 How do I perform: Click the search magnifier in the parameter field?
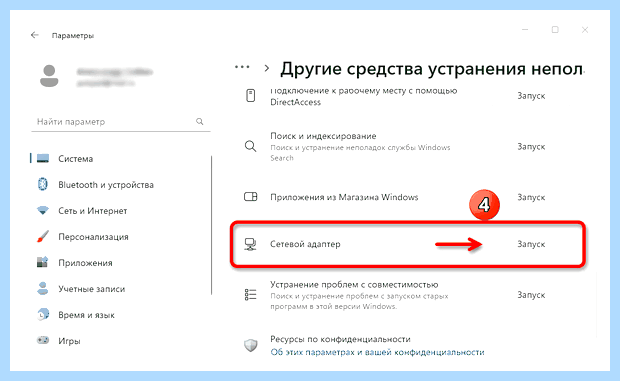(200, 121)
